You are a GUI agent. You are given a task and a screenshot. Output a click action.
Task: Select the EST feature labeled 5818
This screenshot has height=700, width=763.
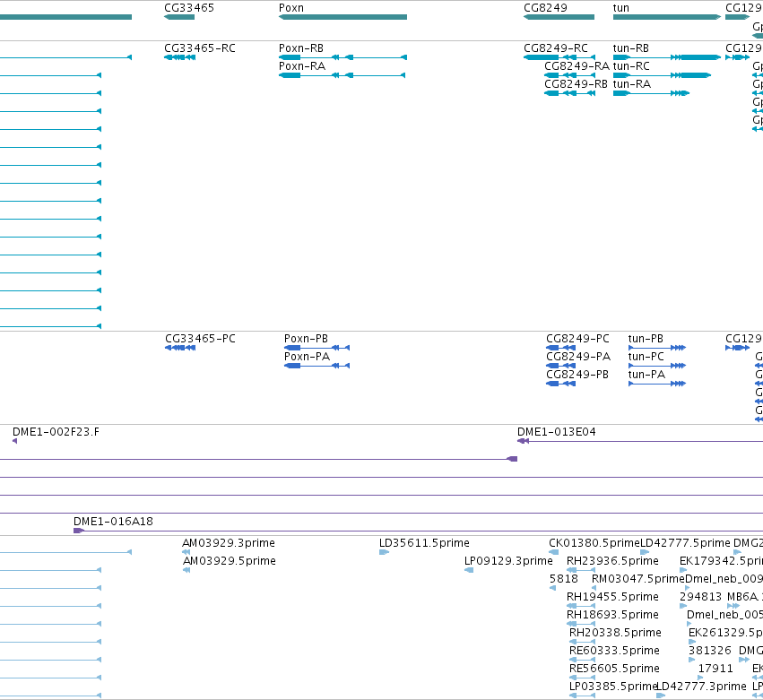(x=553, y=588)
